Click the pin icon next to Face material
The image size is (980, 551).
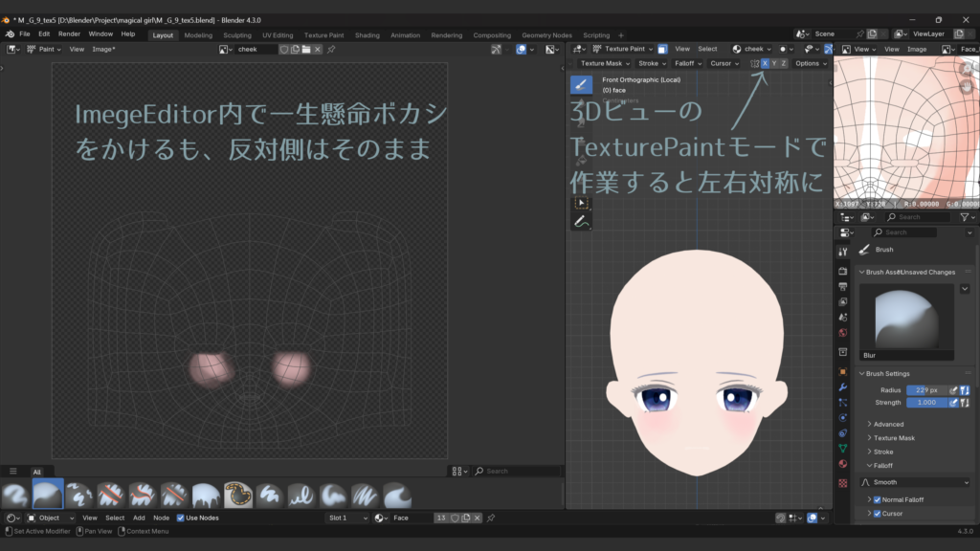[x=491, y=518]
